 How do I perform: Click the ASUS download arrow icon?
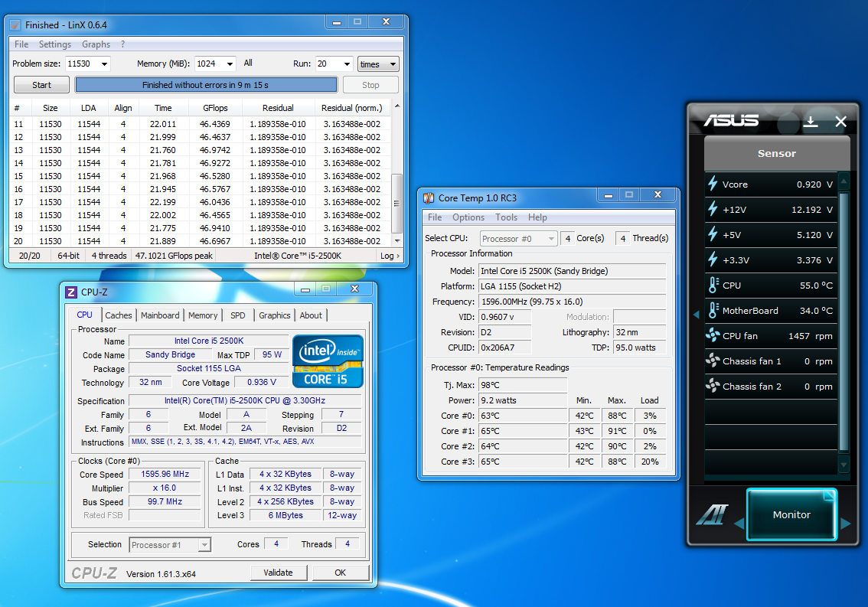pos(811,121)
